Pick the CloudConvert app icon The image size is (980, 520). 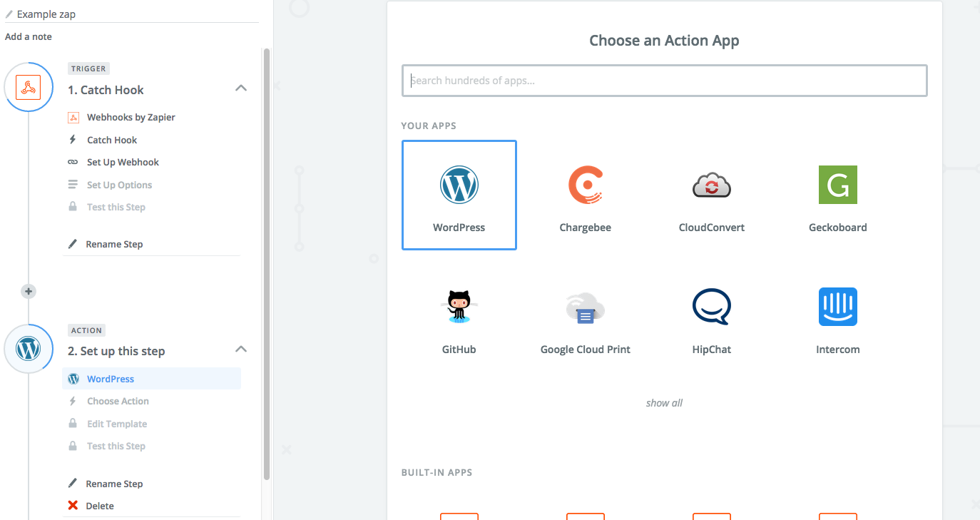coord(712,185)
